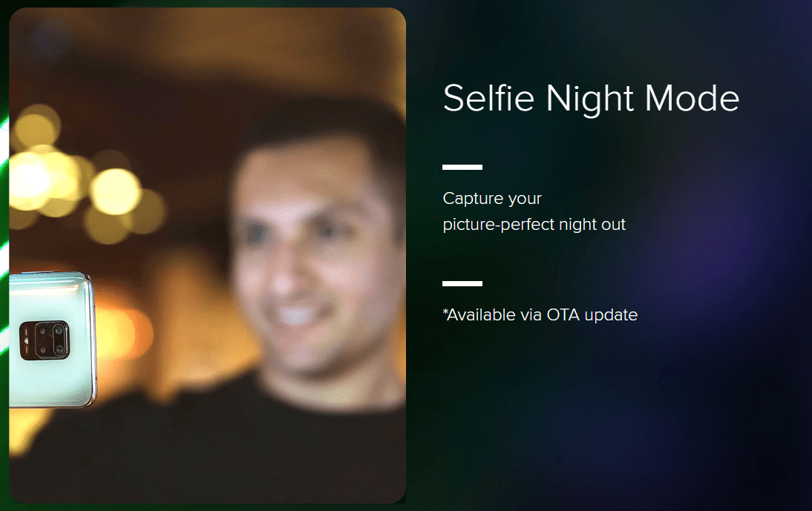Image resolution: width=812 pixels, height=511 pixels.
Task: Click the white divider bar above the OTA note
Action: 462,283
